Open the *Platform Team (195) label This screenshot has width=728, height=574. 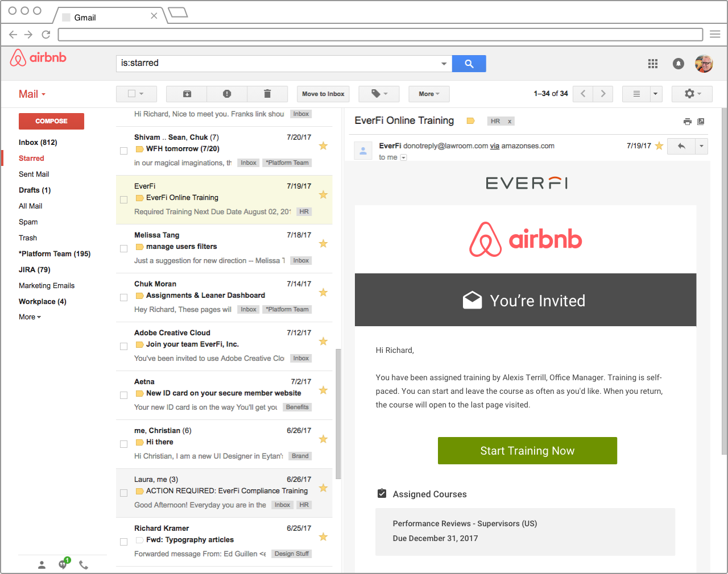pyautogui.click(x=55, y=254)
